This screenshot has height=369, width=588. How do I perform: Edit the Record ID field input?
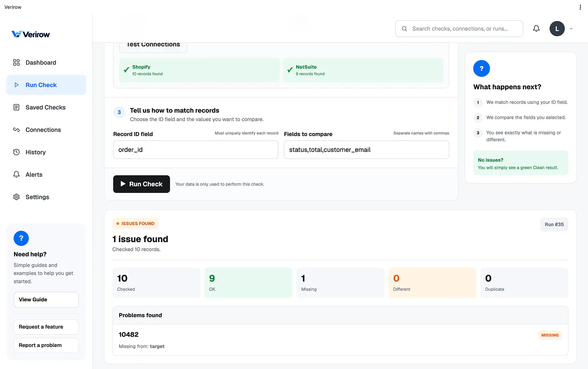196,150
